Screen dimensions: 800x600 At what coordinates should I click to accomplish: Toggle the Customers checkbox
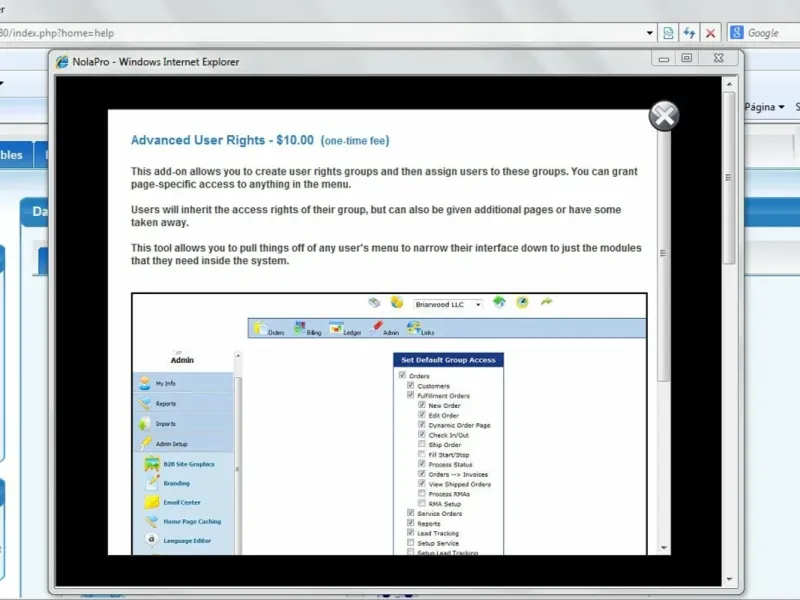coord(411,385)
